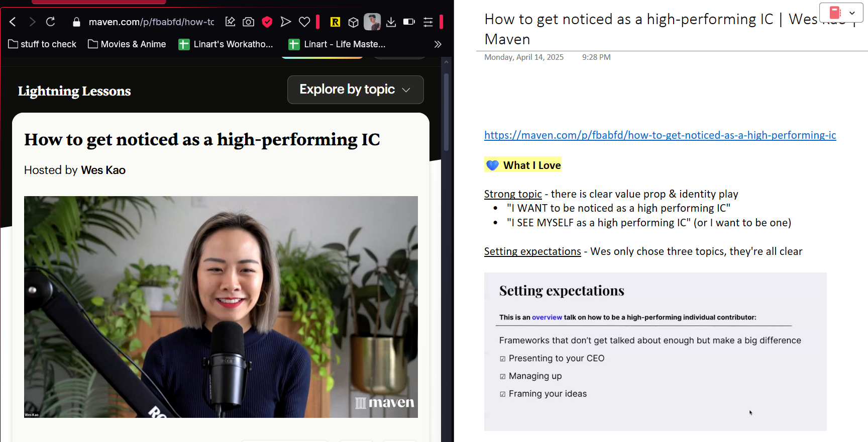868x442 pixels.
Task: Open 'Movies & Anime' bookmark folder
Action: (x=127, y=44)
